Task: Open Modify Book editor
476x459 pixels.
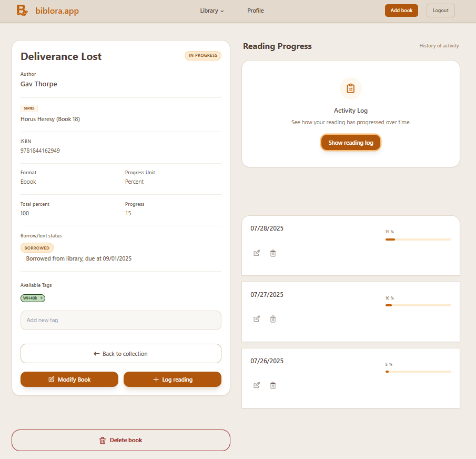Action: (69, 380)
